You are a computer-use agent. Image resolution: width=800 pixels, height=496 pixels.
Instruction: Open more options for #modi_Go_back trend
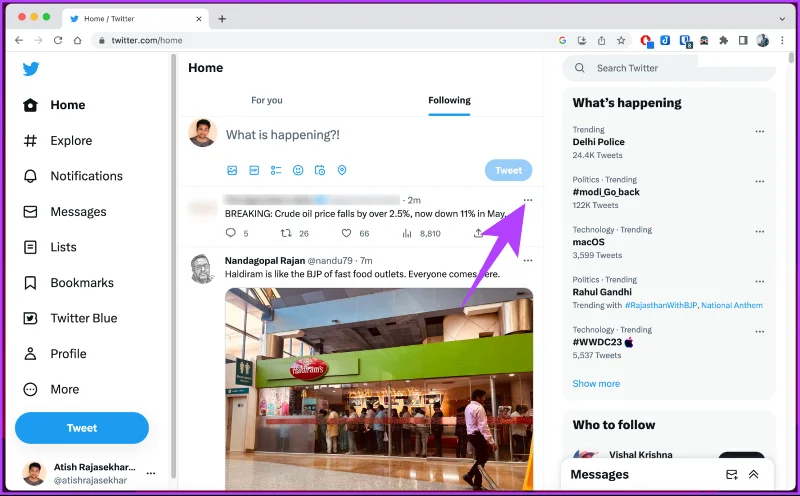point(759,181)
